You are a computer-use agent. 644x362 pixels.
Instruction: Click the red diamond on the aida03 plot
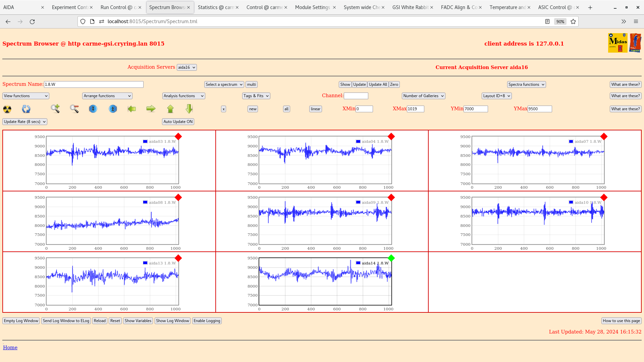(x=178, y=136)
